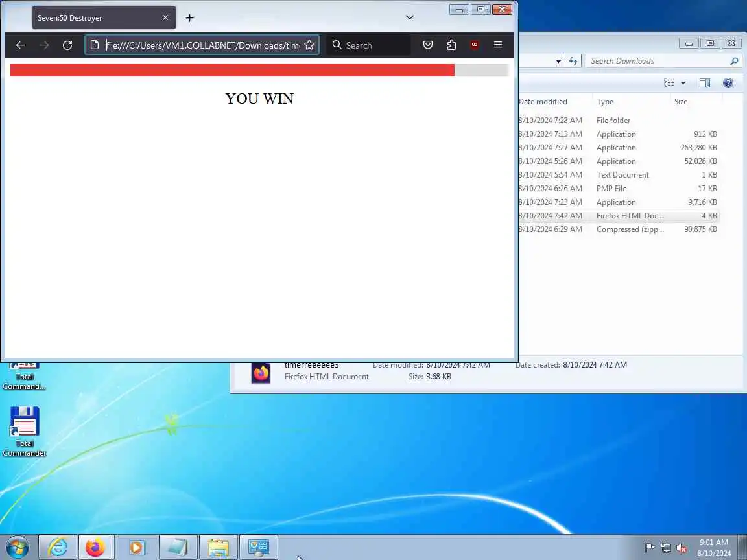The image size is (747, 560).
Task: Focus the Firefox address bar
Action: coord(202,45)
